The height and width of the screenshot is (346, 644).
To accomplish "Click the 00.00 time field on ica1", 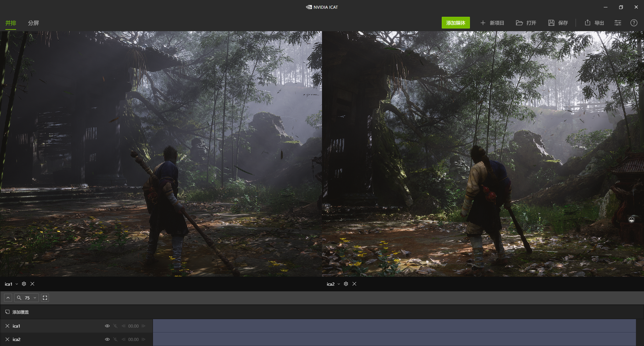I will tap(133, 326).
